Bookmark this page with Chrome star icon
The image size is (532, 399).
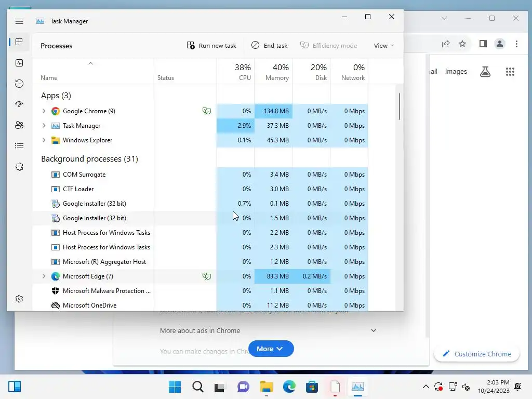point(462,44)
